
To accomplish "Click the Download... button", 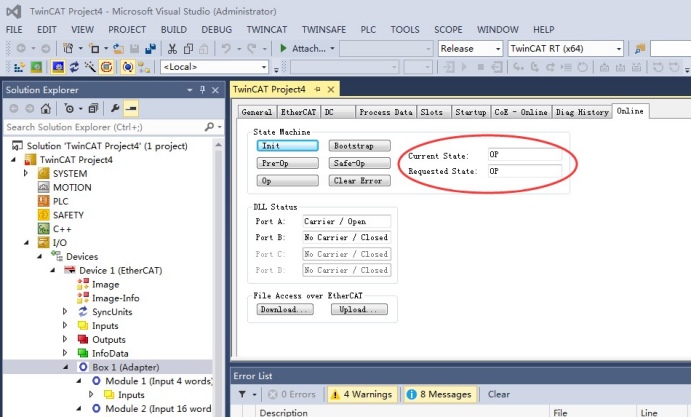I will pyautogui.click(x=285, y=309).
